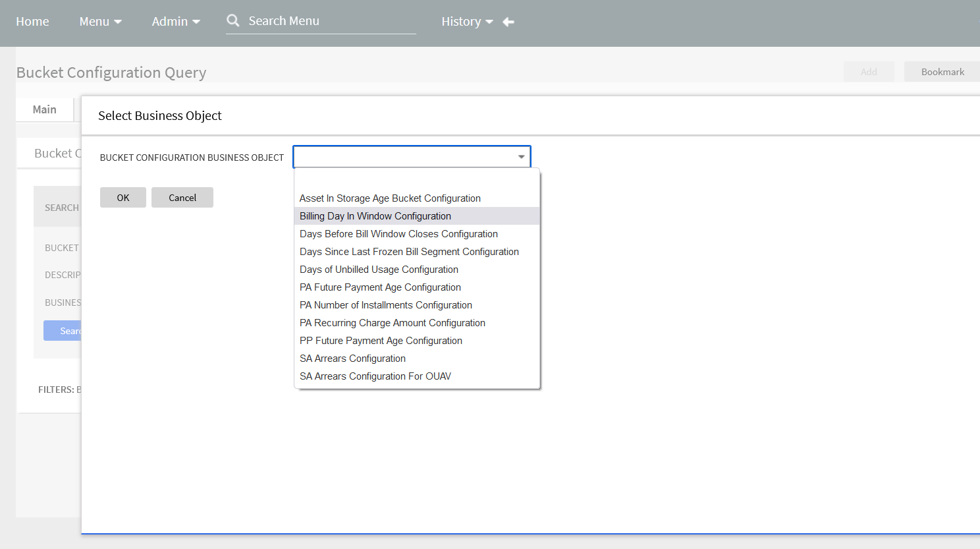Viewport: 980px width, 549px height.
Task: Switch to the Main tab
Action: click(43, 109)
